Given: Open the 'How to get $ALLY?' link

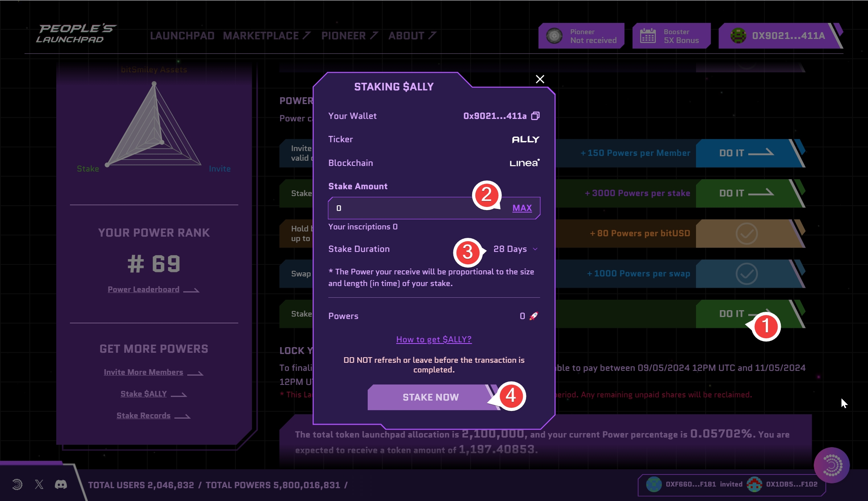Looking at the screenshot, I should [434, 339].
